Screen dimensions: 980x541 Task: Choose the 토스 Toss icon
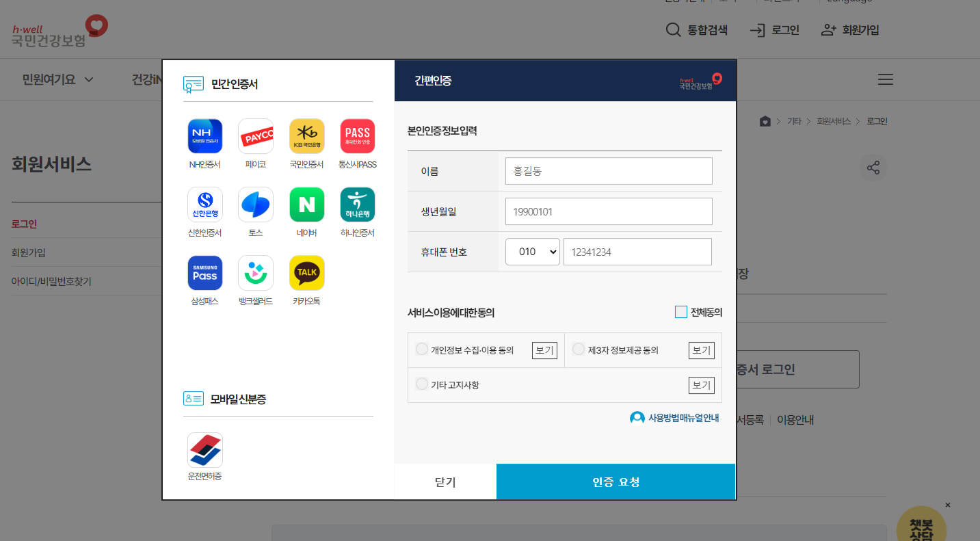tap(256, 204)
